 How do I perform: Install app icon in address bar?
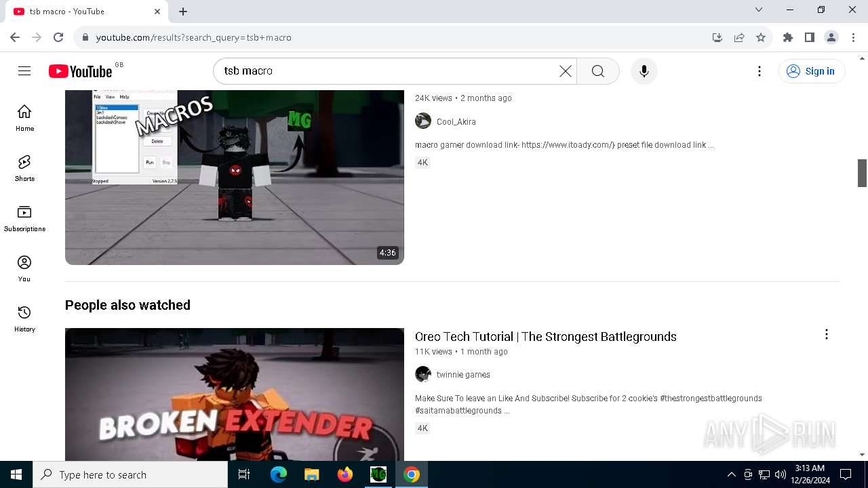coord(717,37)
